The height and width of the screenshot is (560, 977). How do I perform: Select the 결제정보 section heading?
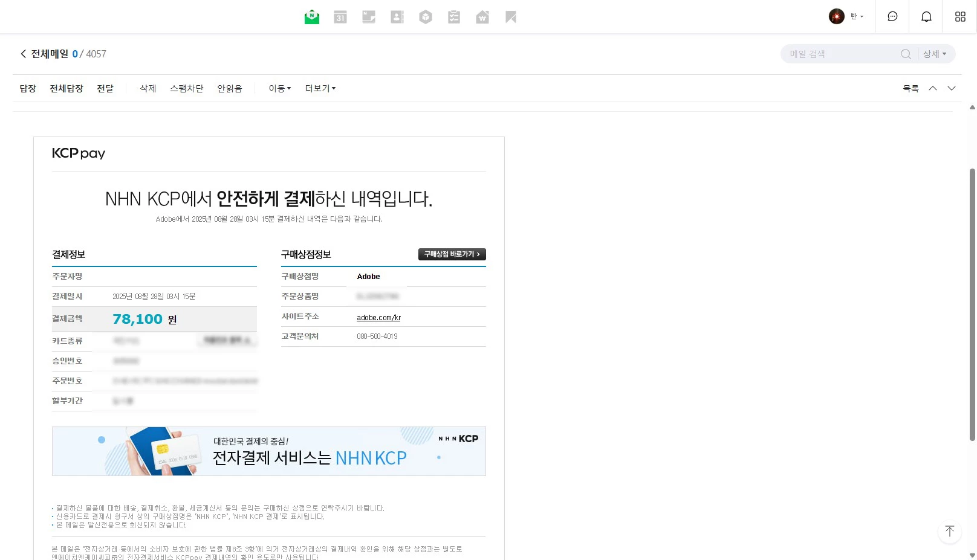69,254
